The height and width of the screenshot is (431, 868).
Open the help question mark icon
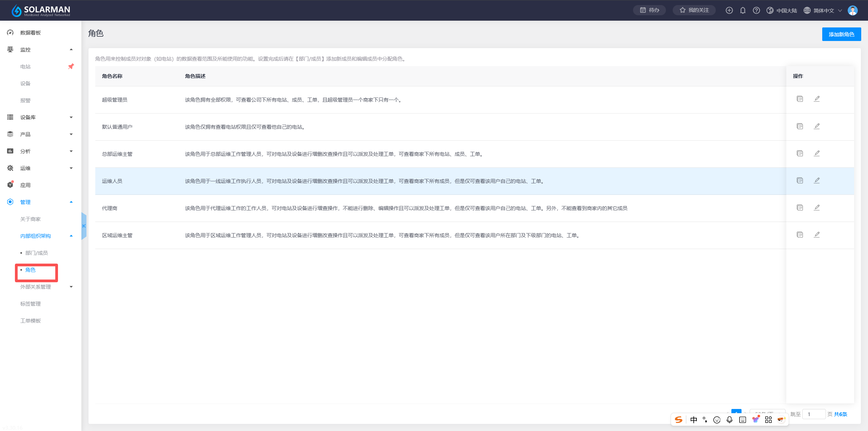coord(756,11)
